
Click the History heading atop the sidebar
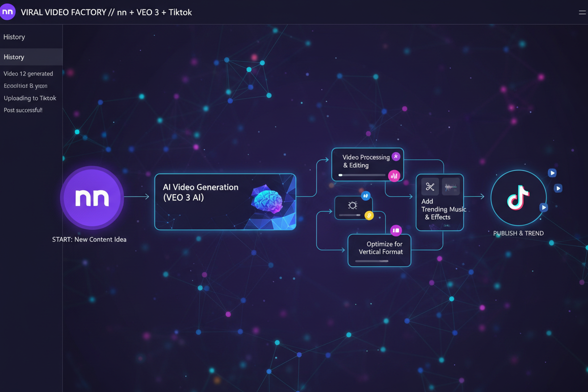[14, 37]
